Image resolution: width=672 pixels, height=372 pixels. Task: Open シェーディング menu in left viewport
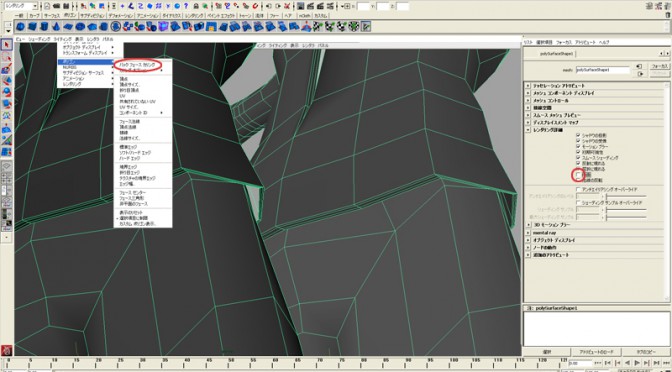click(39, 39)
